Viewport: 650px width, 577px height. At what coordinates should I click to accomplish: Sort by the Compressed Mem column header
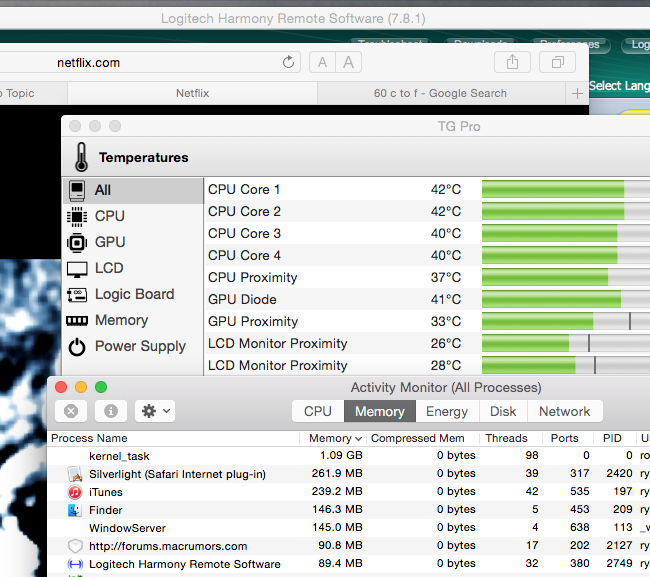pyautogui.click(x=423, y=438)
